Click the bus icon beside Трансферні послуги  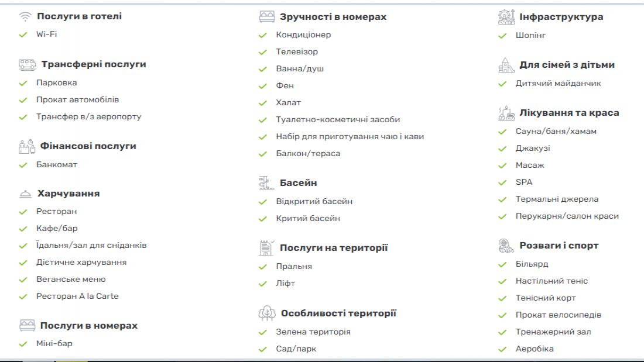(x=27, y=64)
